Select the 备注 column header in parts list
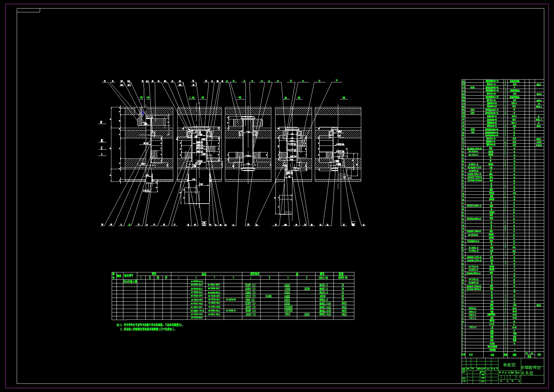Viewport: 554px width, 392px height. pos(539,355)
